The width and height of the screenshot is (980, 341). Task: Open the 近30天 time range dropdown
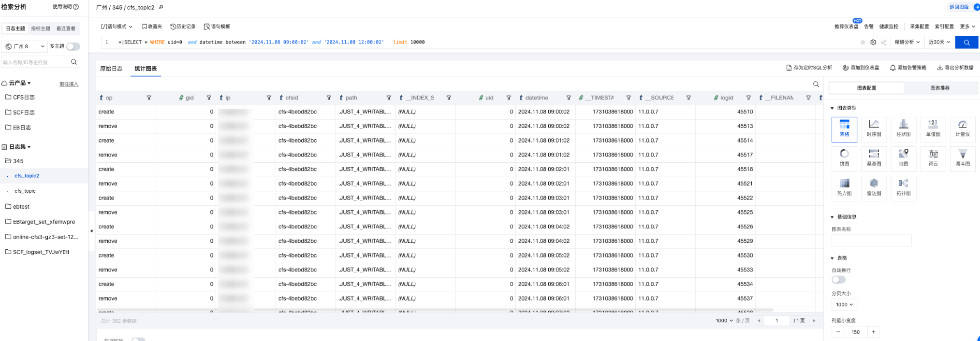tap(939, 43)
